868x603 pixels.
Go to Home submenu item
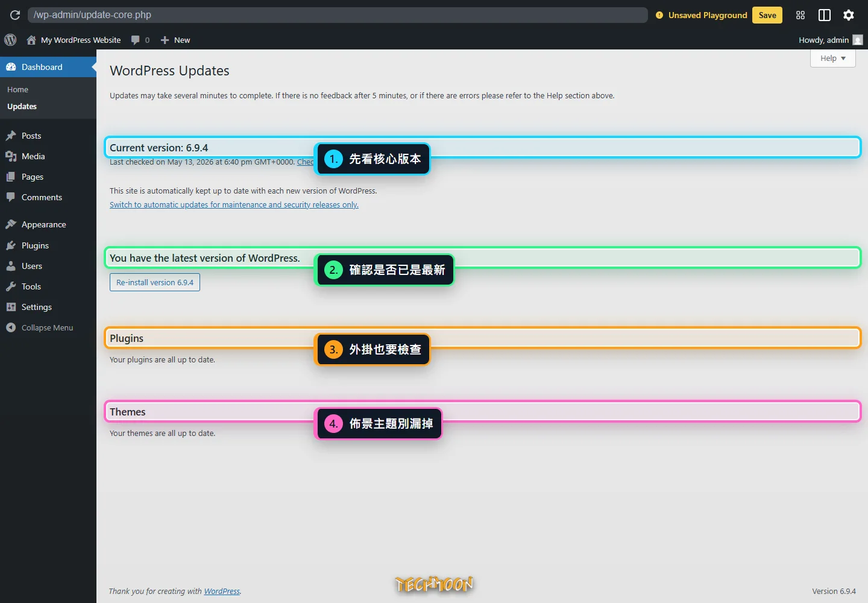pos(17,89)
